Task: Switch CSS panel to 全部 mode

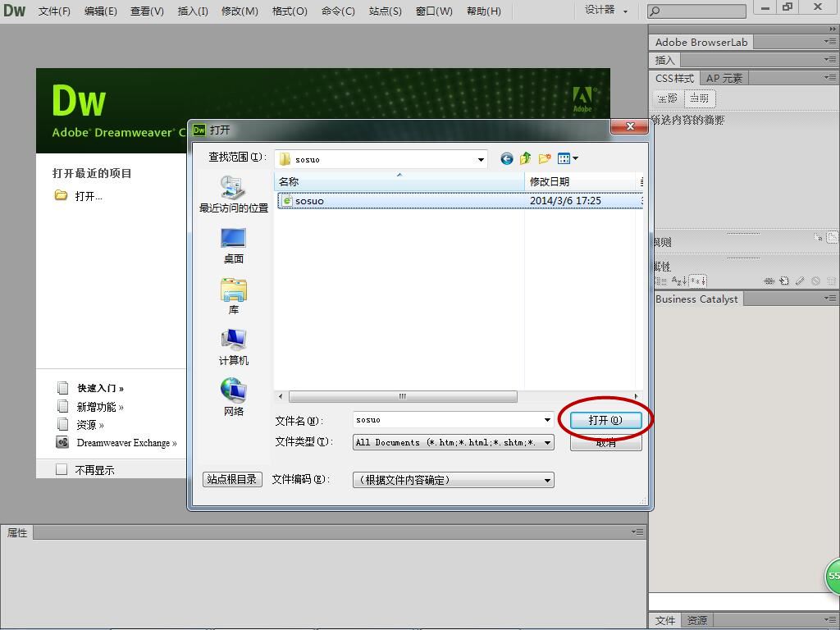Action: (x=668, y=98)
